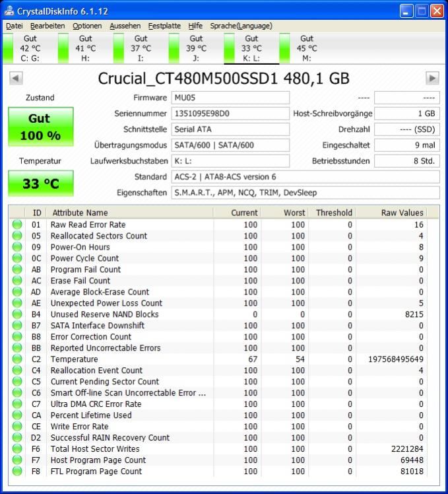Click the ID column header
Image resolution: width=448 pixels, height=494 pixels.
click(36, 213)
